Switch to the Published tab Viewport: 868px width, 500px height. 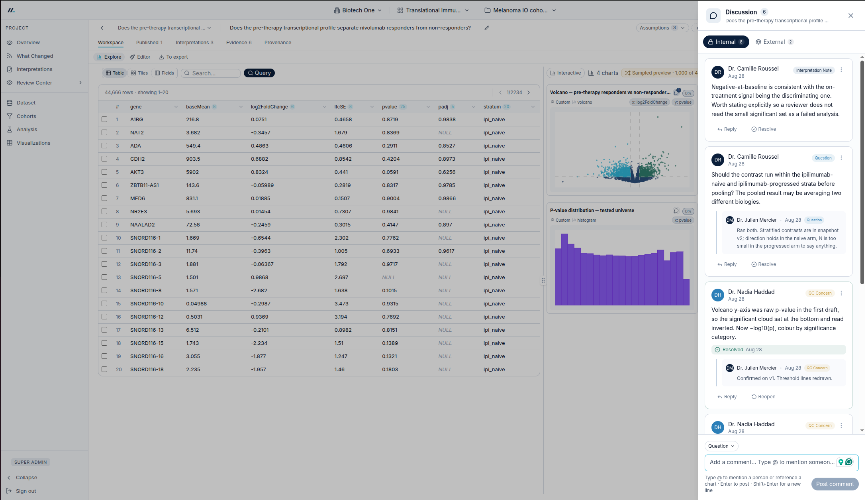point(149,43)
